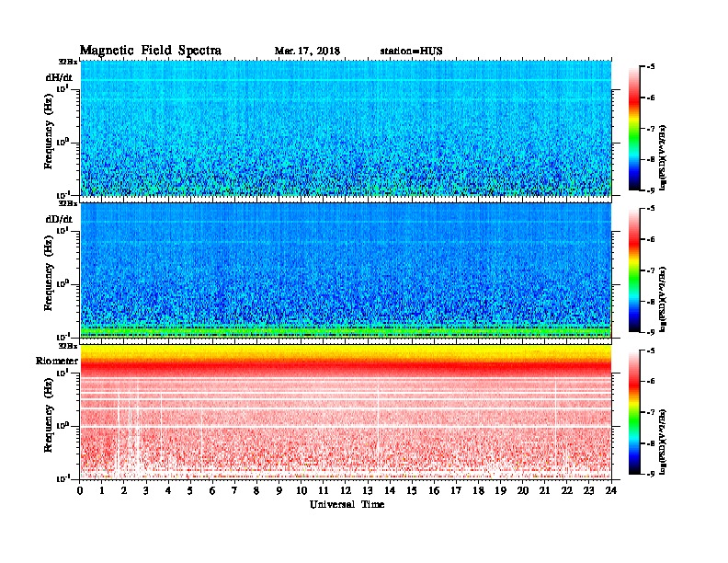728x563 pixels.
Task: Click the "-5" tick on dH/dt color bar
Action: [651, 67]
